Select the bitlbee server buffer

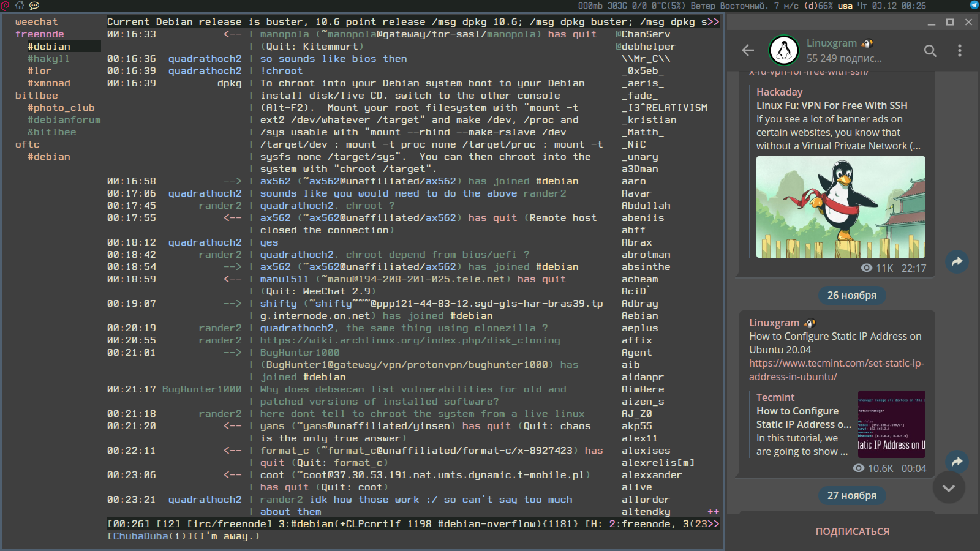point(36,96)
